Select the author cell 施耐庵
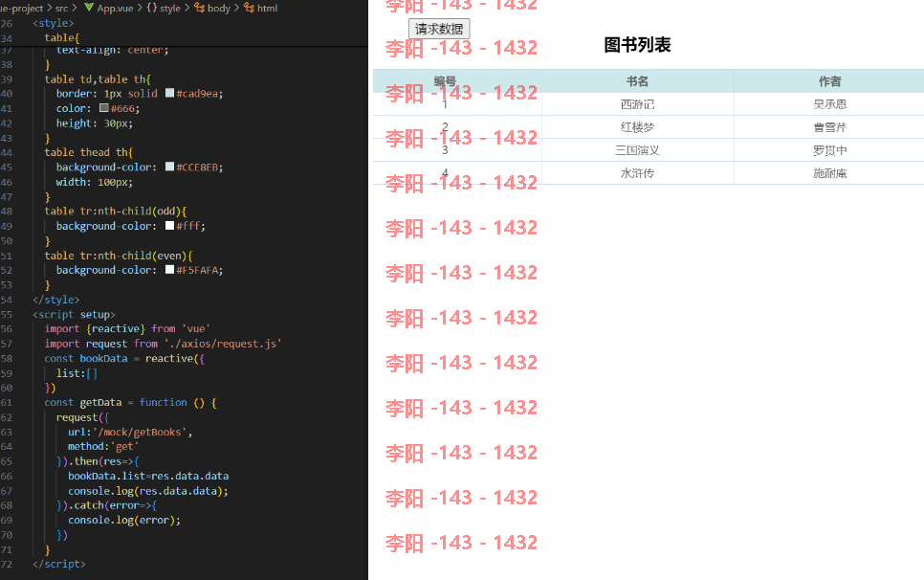 pyautogui.click(x=829, y=173)
